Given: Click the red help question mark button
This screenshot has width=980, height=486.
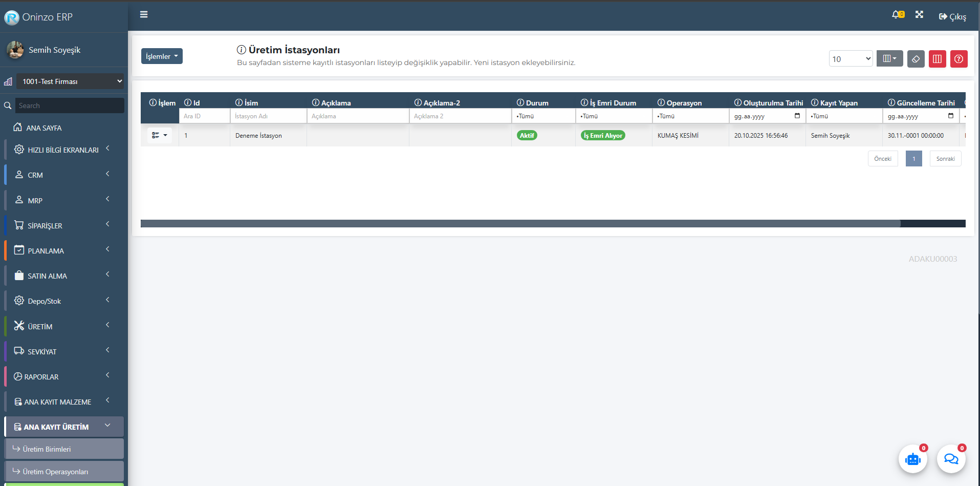Looking at the screenshot, I should pyautogui.click(x=959, y=59).
